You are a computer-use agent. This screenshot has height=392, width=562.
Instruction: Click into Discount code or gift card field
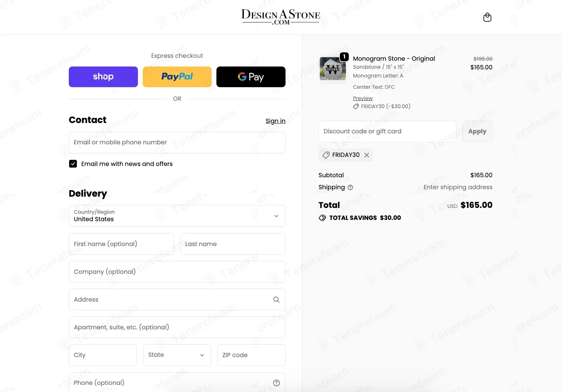click(387, 131)
